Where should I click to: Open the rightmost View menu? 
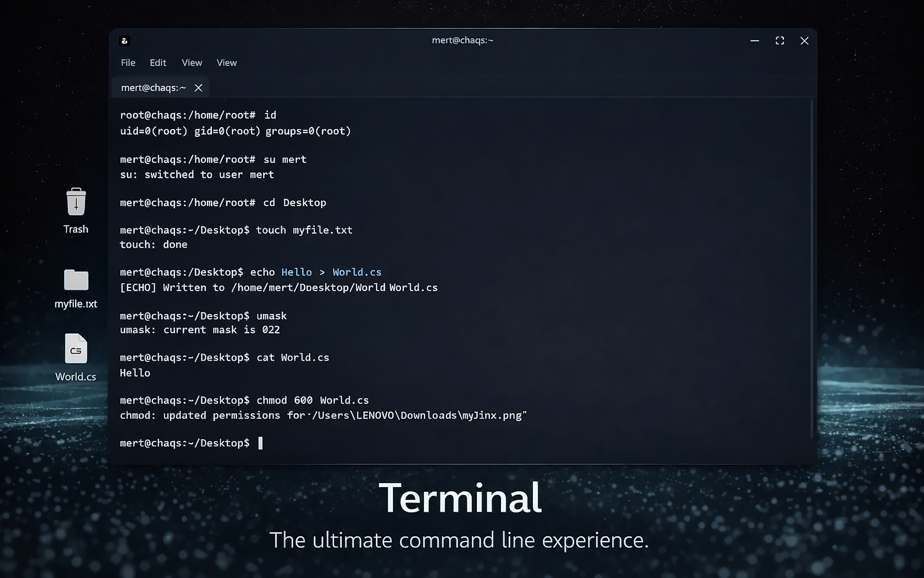click(227, 63)
